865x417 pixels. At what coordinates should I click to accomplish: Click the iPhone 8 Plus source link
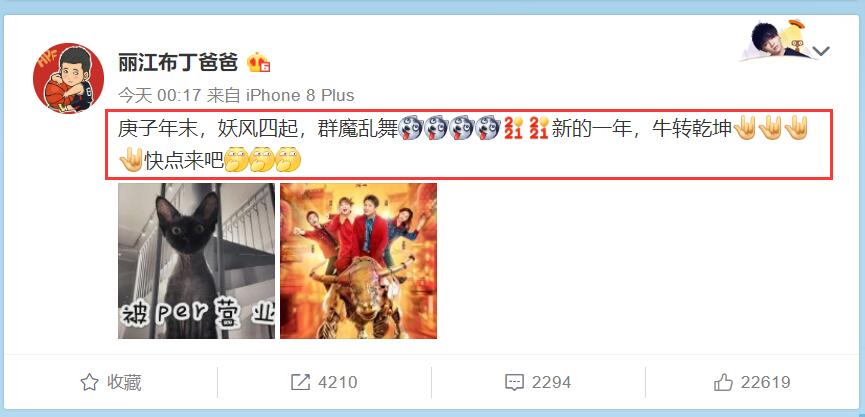[300, 95]
